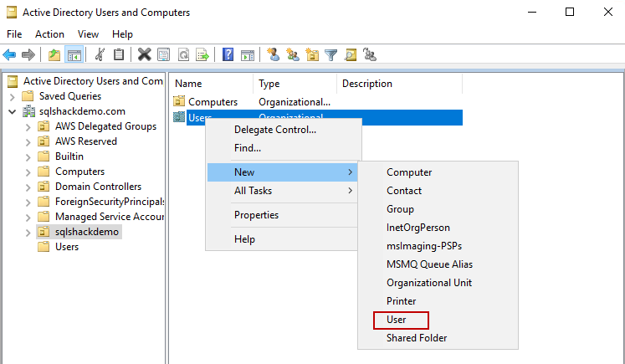
Task: Select the Computers row in list
Action: 213,102
